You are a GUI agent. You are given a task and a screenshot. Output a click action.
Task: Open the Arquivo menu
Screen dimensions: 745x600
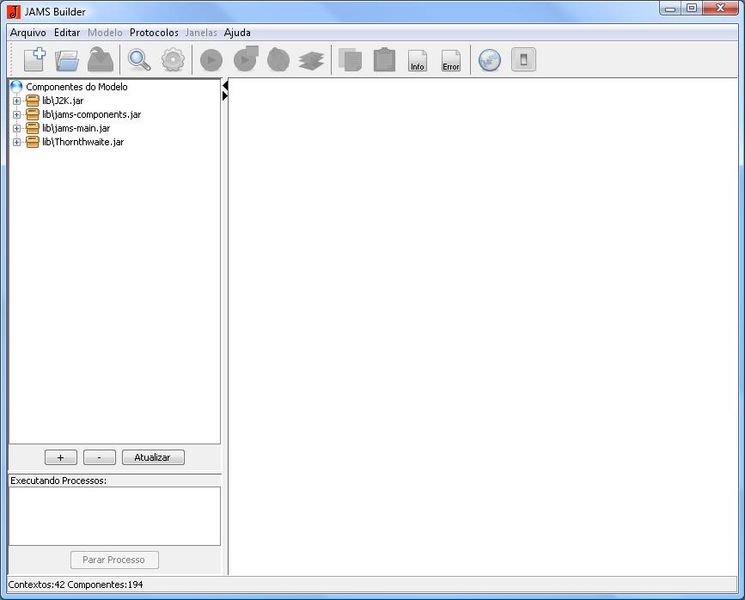coord(28,32)
